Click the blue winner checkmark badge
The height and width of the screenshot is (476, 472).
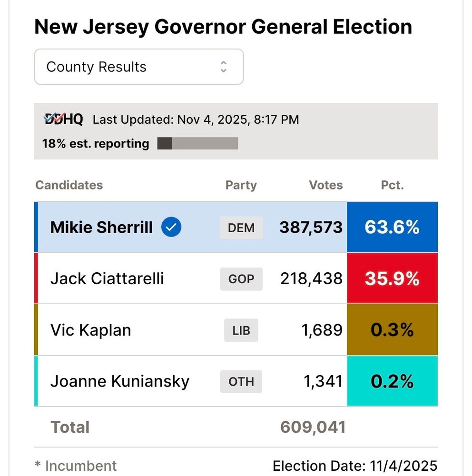point(171,228)
